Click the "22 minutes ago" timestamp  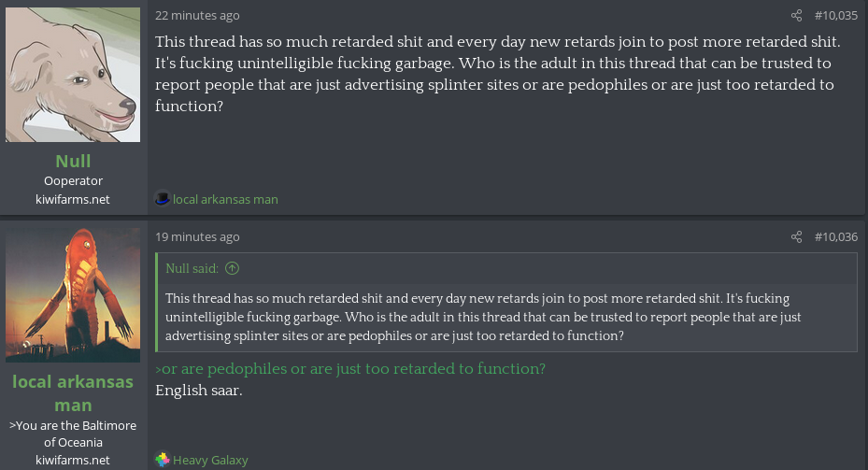click(x=197, y=15)
